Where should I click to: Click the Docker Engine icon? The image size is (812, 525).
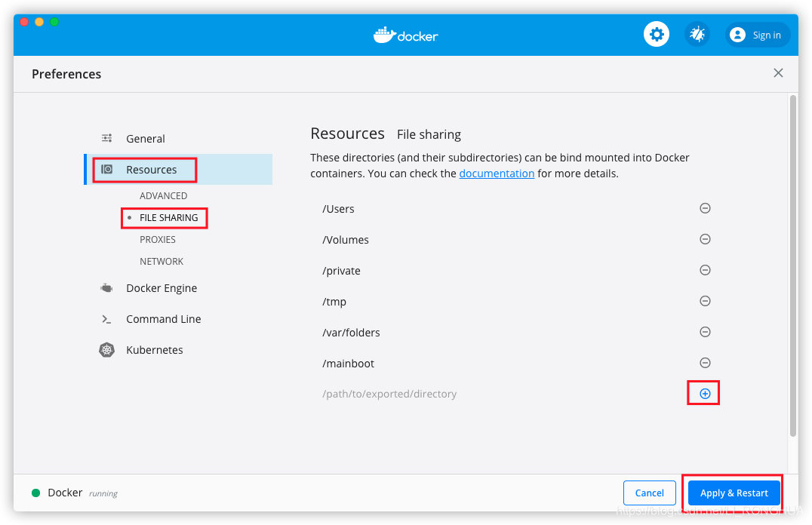click(106, 288)
